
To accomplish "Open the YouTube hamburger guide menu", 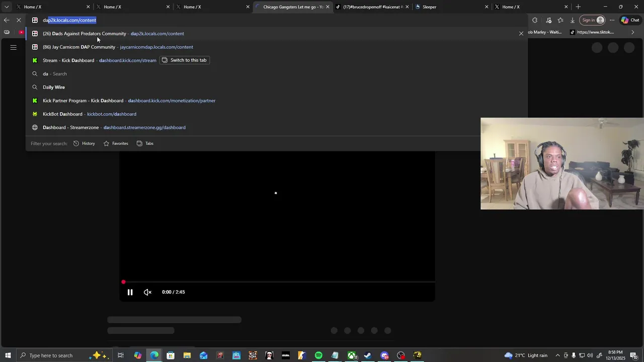I will coord(14,47).
